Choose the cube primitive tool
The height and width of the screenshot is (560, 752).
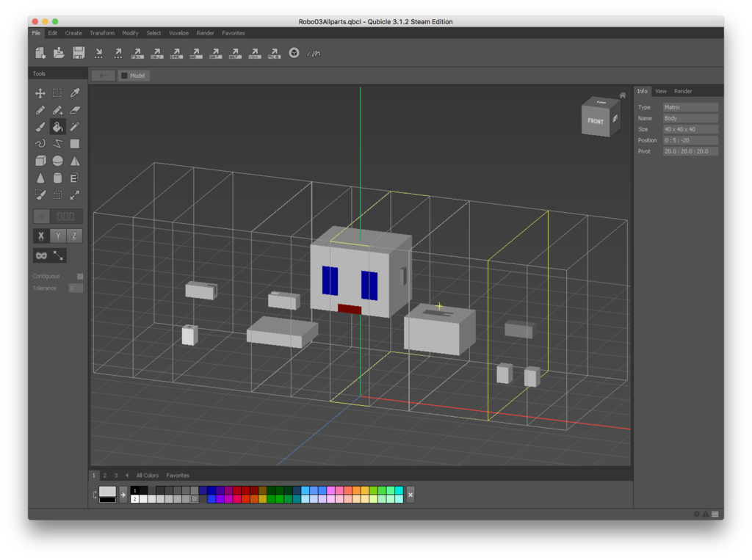coord(40,161)
